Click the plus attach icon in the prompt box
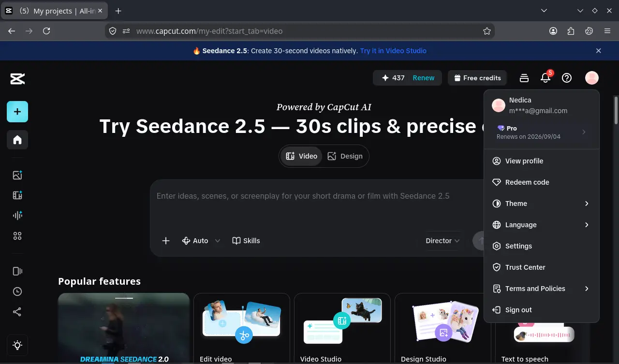 pyautogui.click(x=166, y=241)
